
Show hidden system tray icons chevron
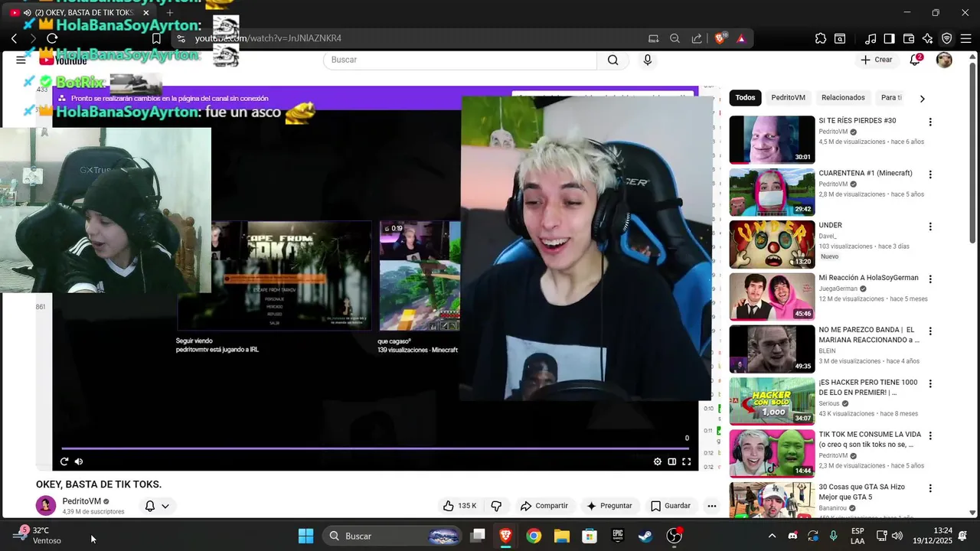coord(772,536)
